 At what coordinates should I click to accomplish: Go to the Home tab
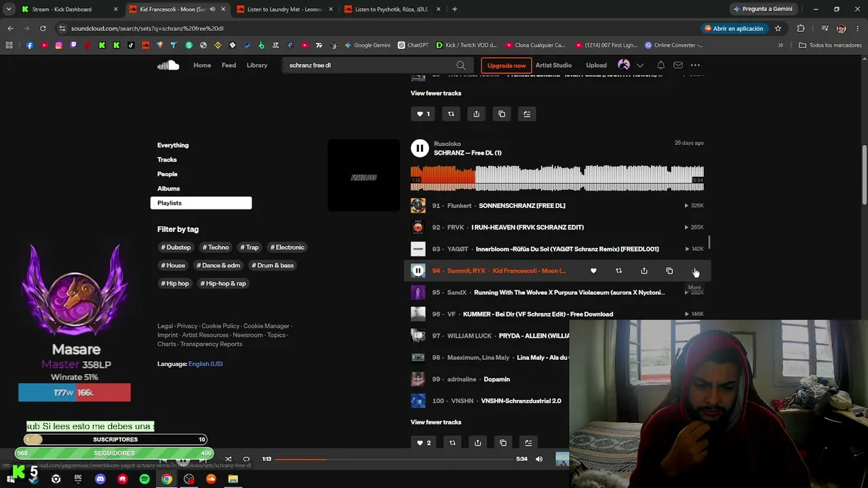(202, 65)
